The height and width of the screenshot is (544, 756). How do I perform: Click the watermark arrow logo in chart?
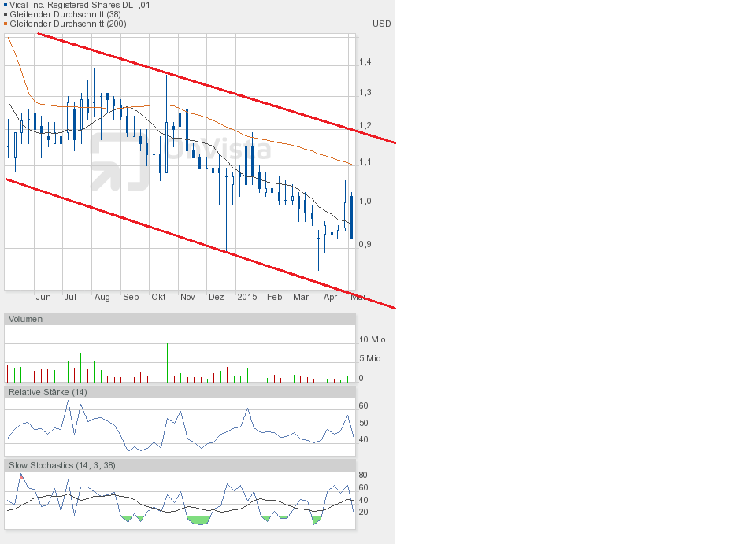[119, 161]
